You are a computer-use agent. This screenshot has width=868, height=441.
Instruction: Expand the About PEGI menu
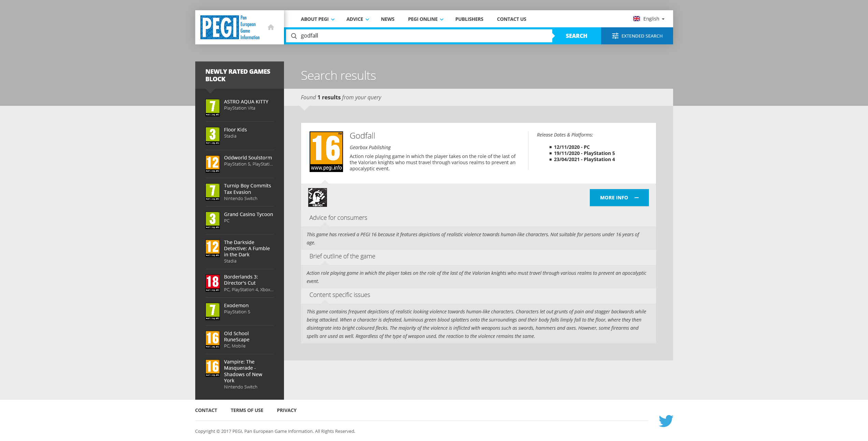tap(317, 19)
